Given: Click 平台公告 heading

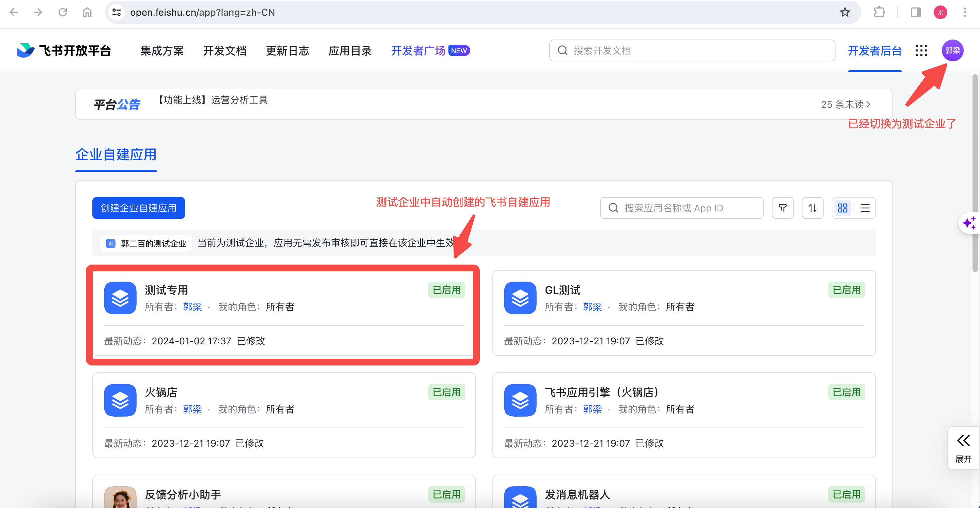Looking at the screenshot, I should (x=117, y=104).
